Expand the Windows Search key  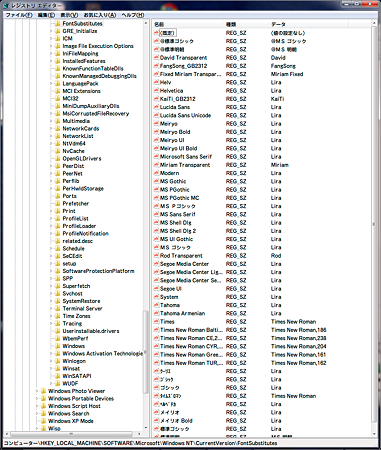tap(37, 414)
